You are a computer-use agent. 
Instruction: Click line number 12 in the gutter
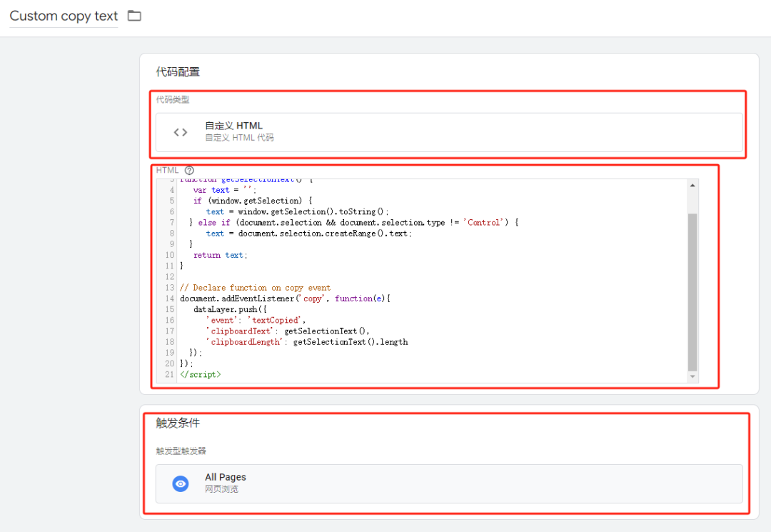170,277
